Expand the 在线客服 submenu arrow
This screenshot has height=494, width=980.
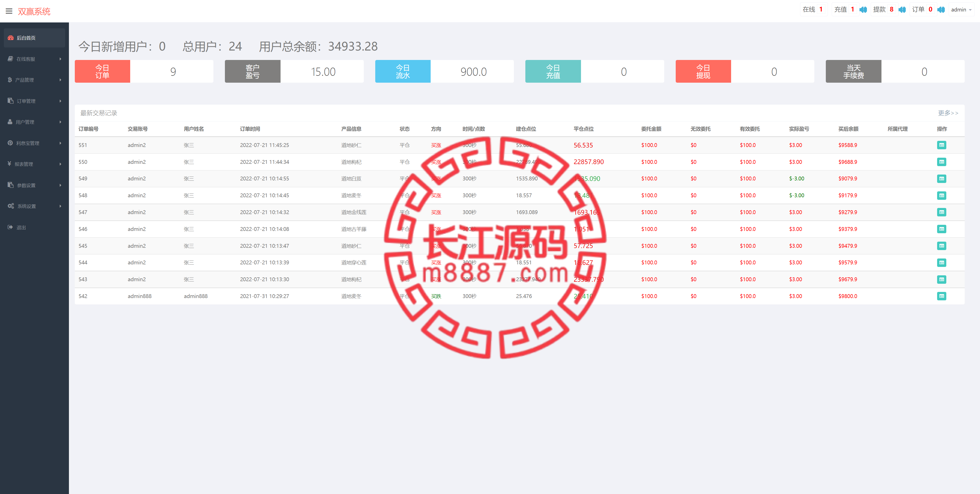pos(61,59)
